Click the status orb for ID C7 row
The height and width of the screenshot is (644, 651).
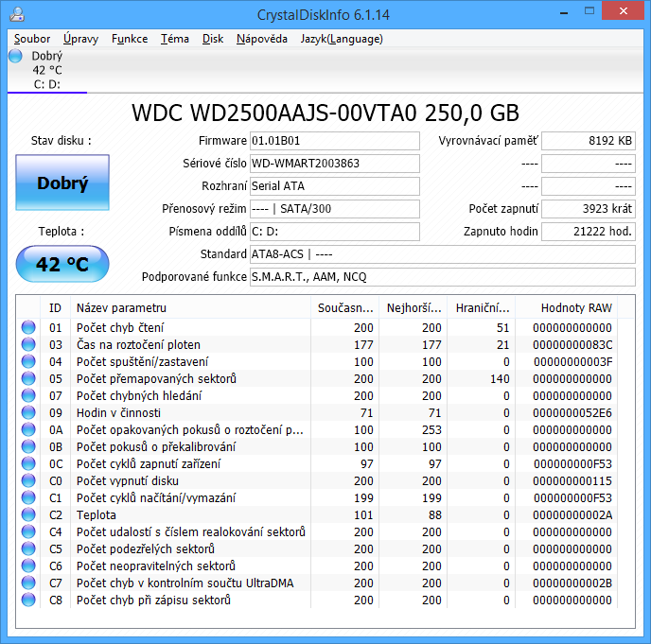[x=28, y=583]
